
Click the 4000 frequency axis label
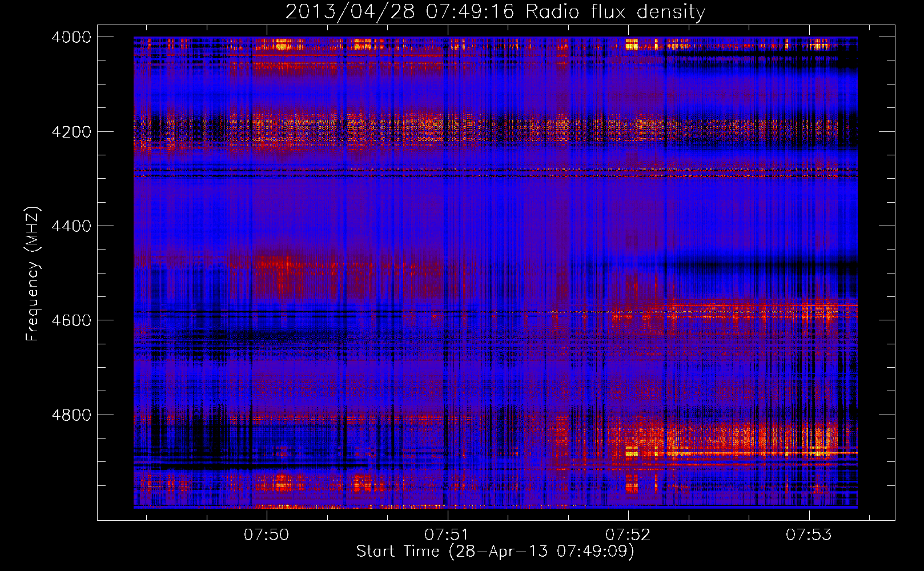(x=71, y=37)
